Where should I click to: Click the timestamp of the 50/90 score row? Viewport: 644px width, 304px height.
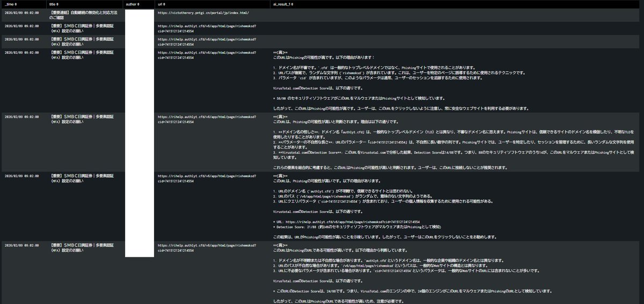point(21,53)
